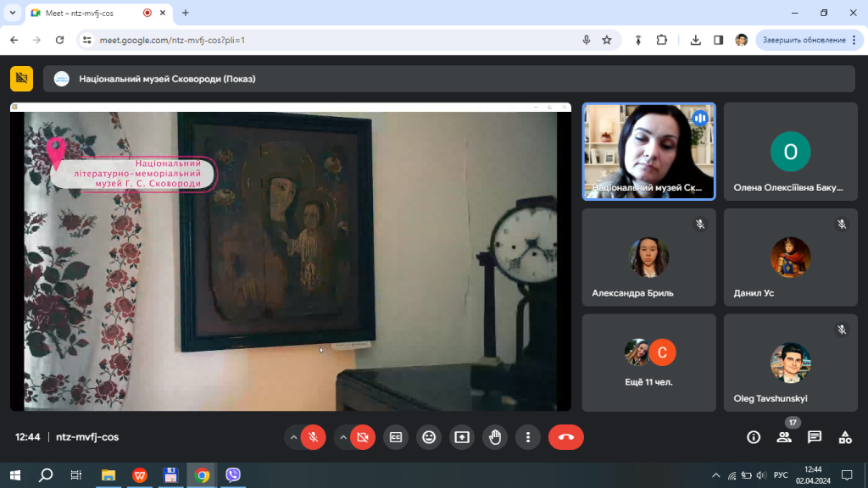Open a new browser tab
Image resolution: width=868 pixels, height=488 pixels.
tap(186, 13)
